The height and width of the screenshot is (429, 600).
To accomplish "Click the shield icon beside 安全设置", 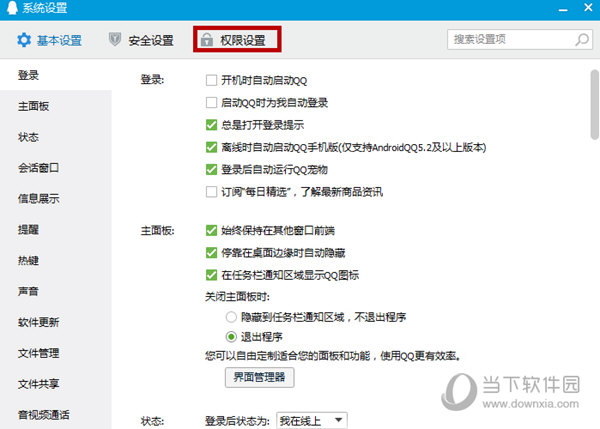I will (115, 39).
